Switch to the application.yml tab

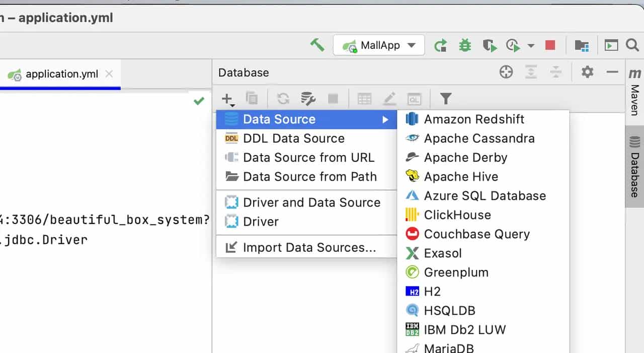61,74
